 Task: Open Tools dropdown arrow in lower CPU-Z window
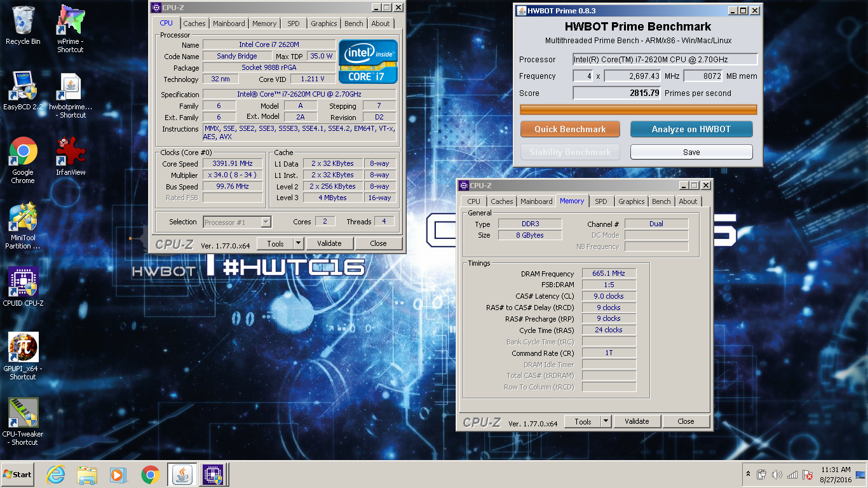606,421
